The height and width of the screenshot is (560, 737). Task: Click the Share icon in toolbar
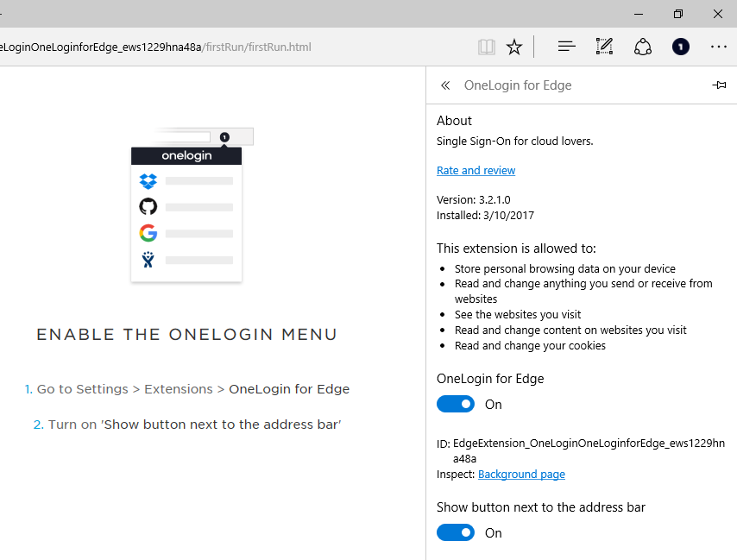click(x=643, y=47)
